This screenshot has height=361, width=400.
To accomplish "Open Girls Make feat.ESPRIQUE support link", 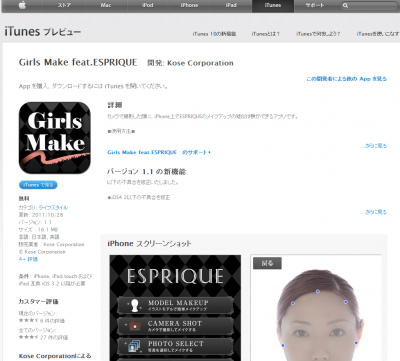I will 159,152.
